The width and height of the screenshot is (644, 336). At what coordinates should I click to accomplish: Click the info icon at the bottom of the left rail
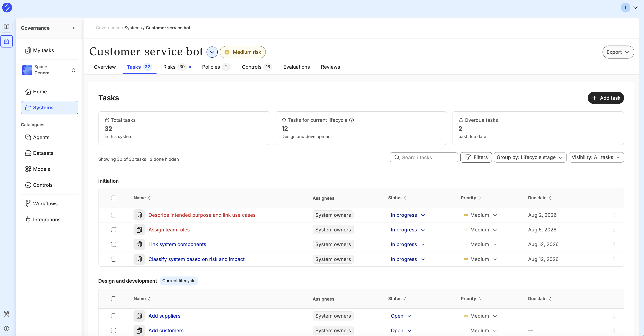7,329
